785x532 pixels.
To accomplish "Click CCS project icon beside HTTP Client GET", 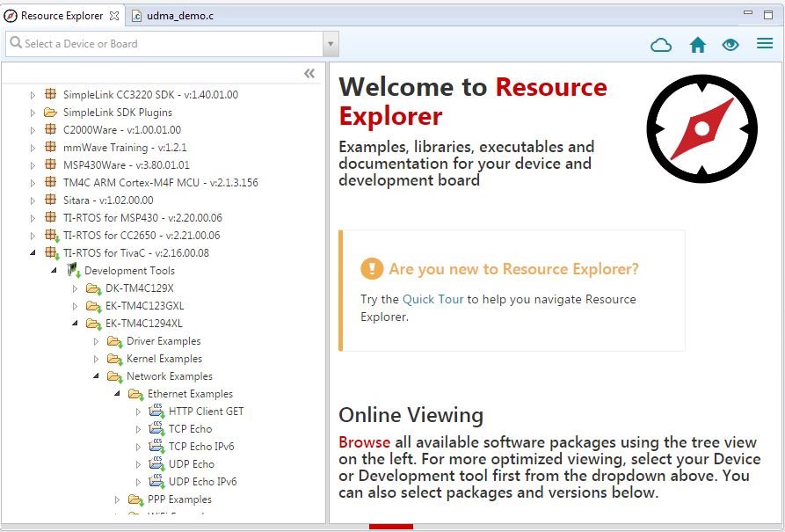I will click(x=156, y=411).
